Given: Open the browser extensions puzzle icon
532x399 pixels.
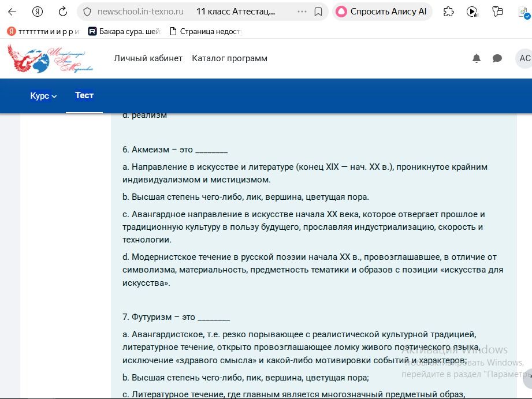Looking at the screenshot, I should (x=449, y=12).
